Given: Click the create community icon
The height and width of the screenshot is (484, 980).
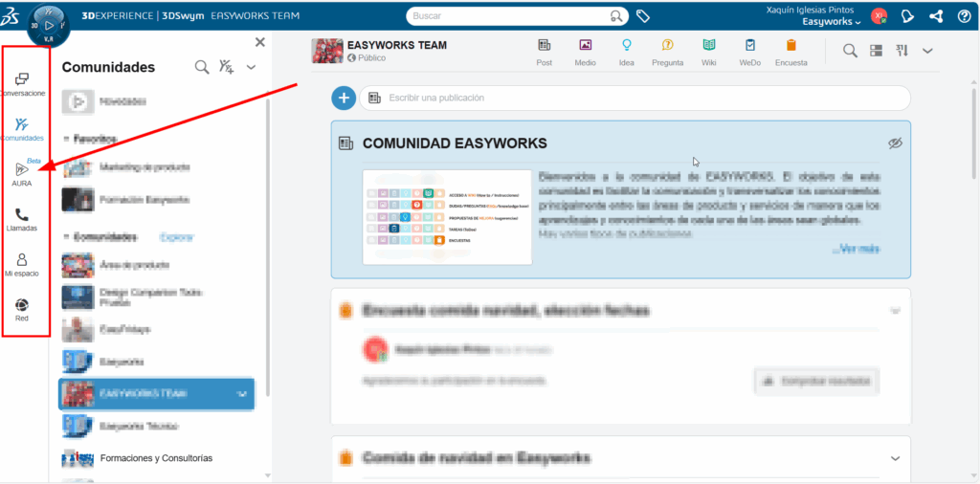Looking at the screenshot, I should (x=226, y=67).
